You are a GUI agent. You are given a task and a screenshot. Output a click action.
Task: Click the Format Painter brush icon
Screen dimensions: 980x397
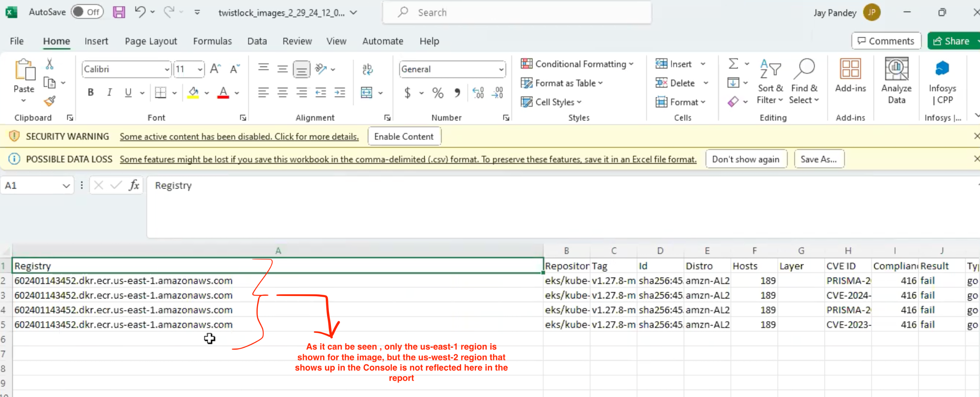(49, 101)
